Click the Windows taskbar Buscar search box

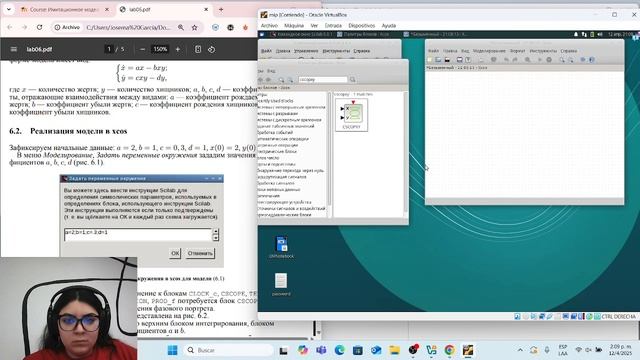click(228, 350)
